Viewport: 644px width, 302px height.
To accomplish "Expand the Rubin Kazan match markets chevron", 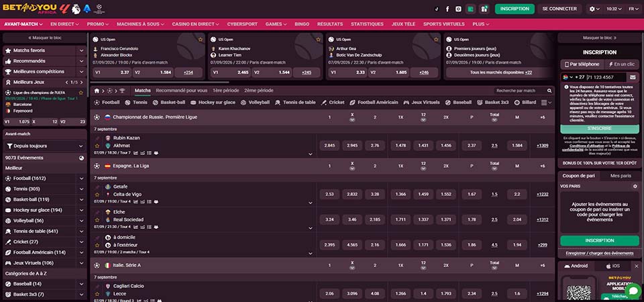I will (x=311, y=154).
